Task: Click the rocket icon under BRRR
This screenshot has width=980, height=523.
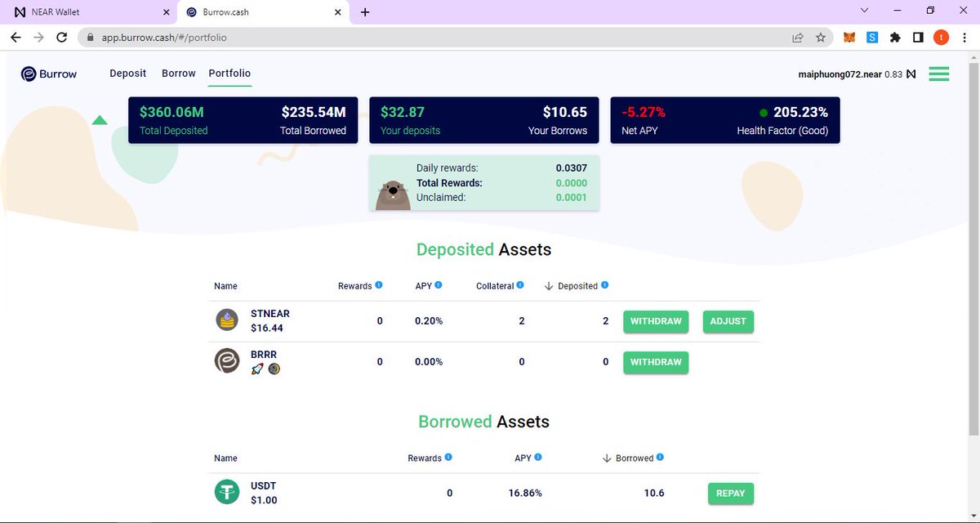Action: [257, 369]
